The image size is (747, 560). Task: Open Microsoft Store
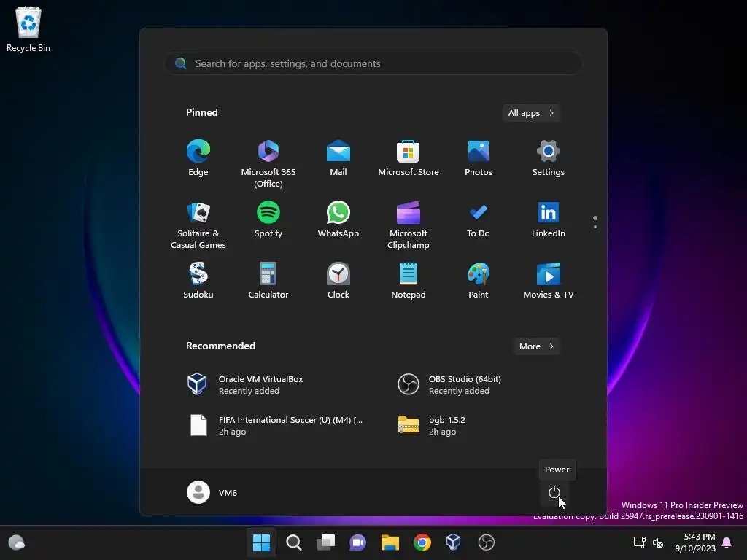tap(409, 158)
